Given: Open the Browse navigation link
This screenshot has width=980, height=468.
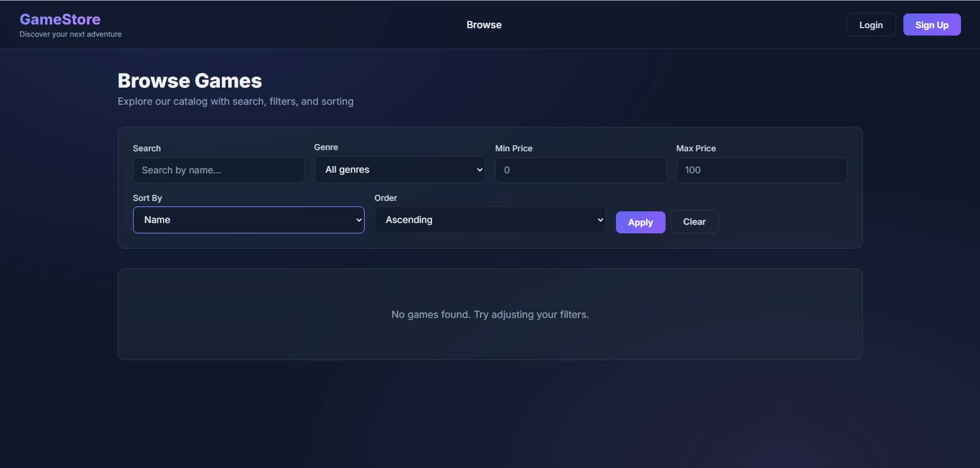Looking at the screenshot, I should pyautogui.click(x=484, y=25).
